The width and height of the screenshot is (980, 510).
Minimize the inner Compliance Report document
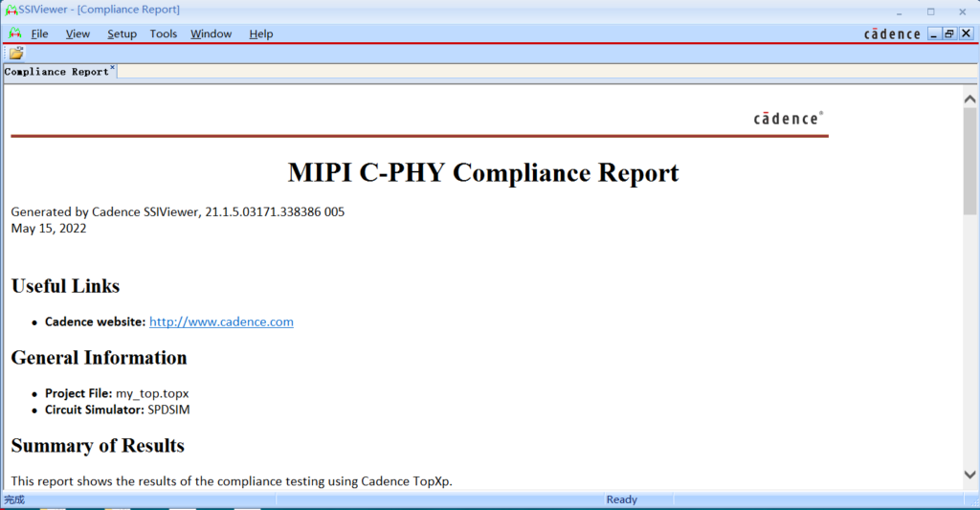click(x=934, y=33)
